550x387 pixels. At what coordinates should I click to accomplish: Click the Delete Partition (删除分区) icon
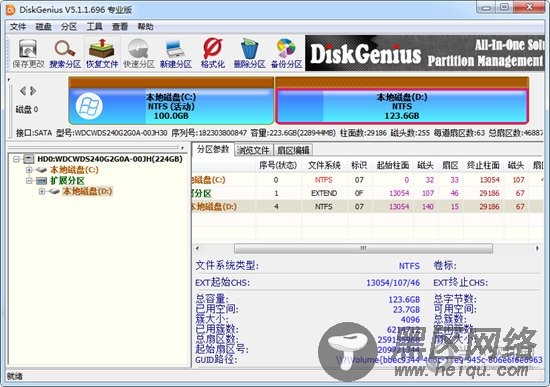(x=249, y=53)
